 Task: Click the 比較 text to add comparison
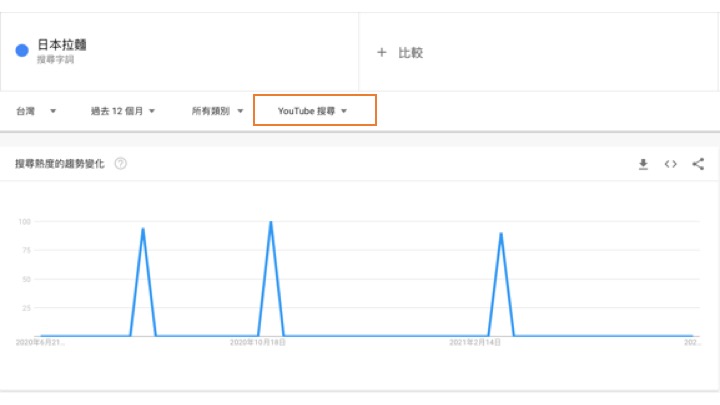tap(411, 52)
